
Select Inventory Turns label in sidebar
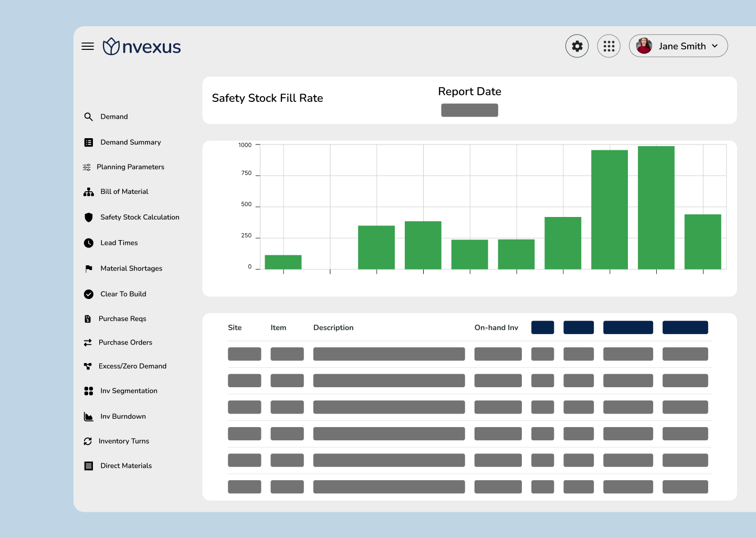click(x=124, y=441)
